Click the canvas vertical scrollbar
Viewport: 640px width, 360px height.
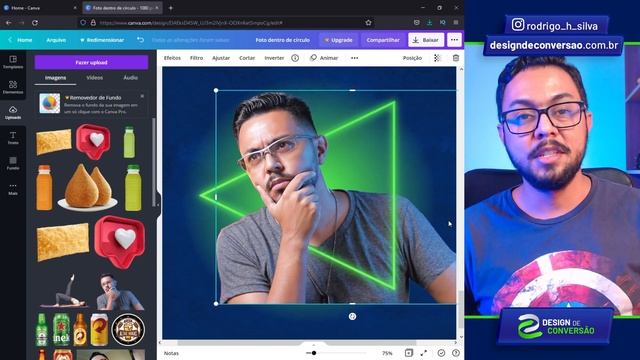point(461,309)
